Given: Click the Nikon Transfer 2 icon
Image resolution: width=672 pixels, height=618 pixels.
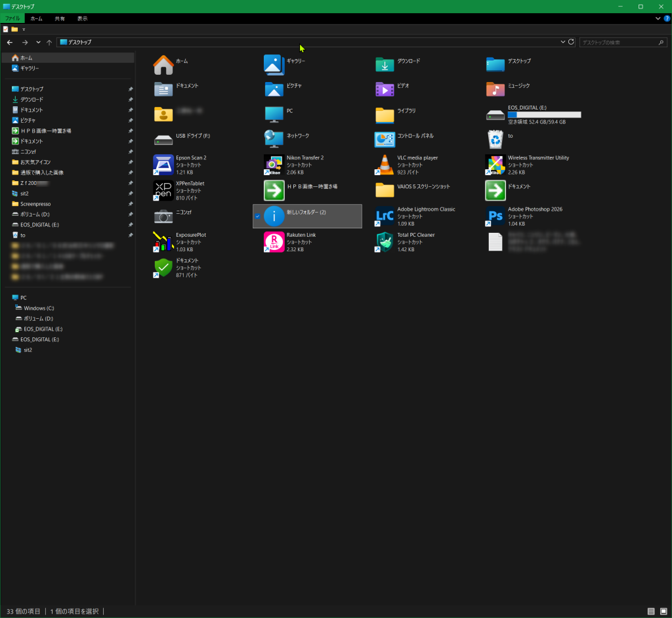Looking at the screenshot, I should pyautogui.click(x=274, y=165).
